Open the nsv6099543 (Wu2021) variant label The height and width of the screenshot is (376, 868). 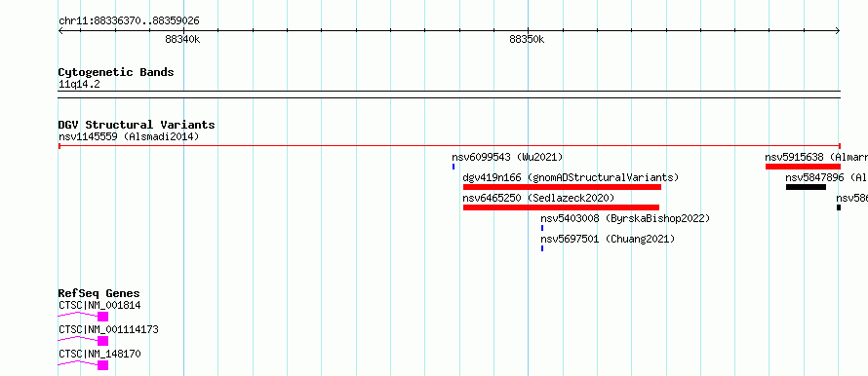coord(507,157)
